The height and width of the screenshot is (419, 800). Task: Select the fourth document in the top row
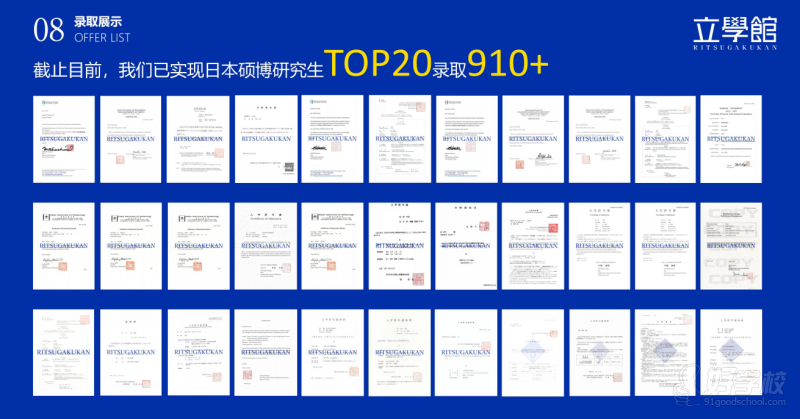265,139
